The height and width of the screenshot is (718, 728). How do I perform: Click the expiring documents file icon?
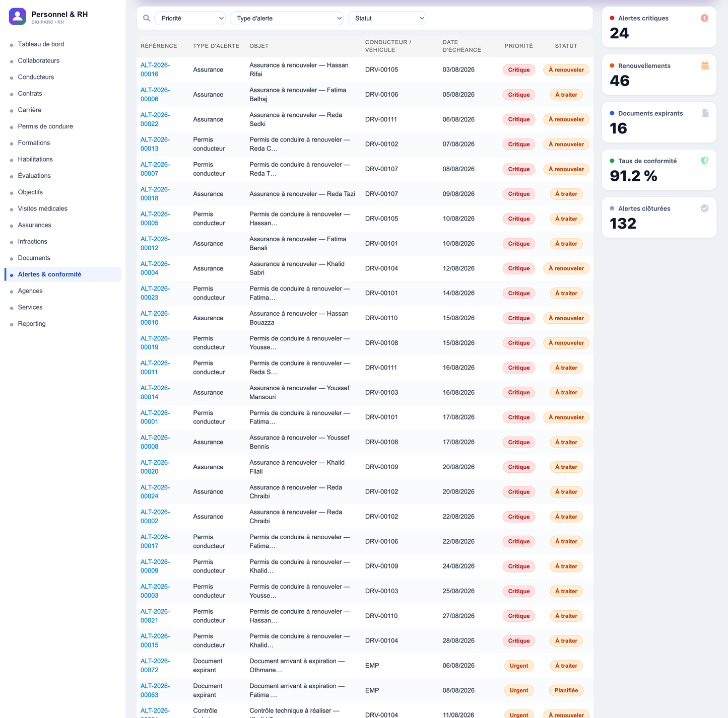point(705,113)
